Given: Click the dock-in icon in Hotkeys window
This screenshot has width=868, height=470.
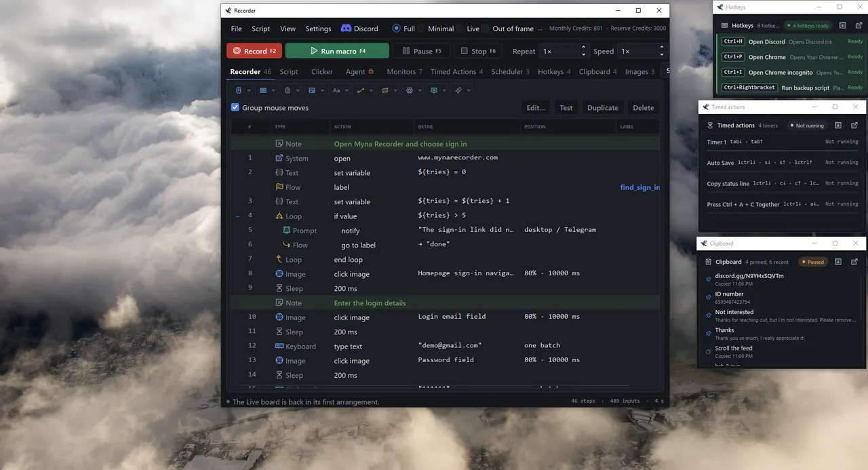Looking at the screenshot, I should (x=842, y=26).
